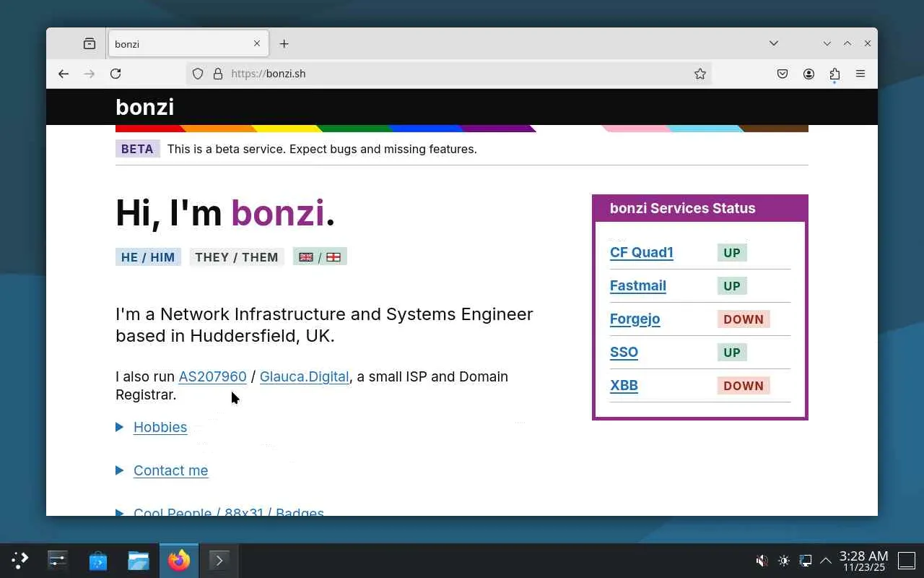Click XBB's DOWN status badge

click(744, 386)
